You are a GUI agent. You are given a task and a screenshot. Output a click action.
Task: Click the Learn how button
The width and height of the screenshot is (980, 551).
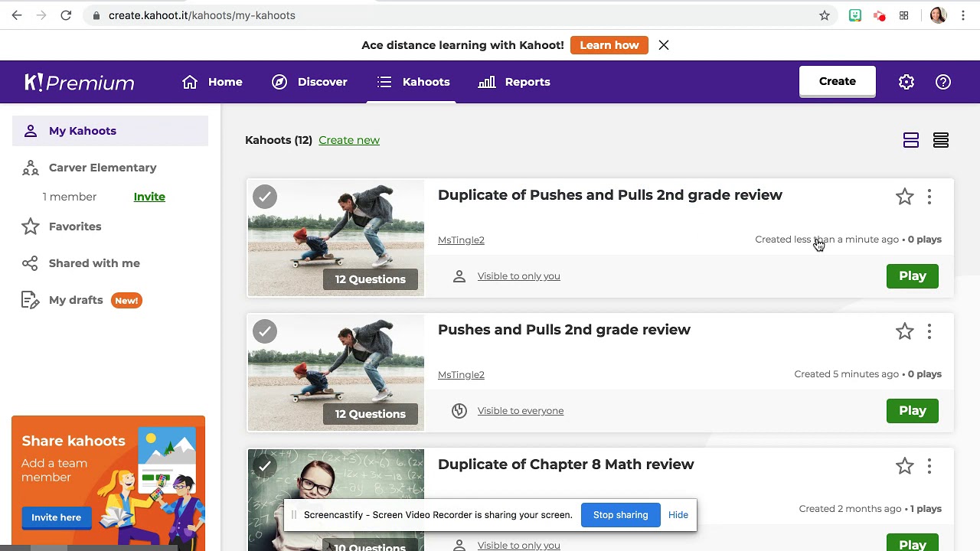[609, 45]
